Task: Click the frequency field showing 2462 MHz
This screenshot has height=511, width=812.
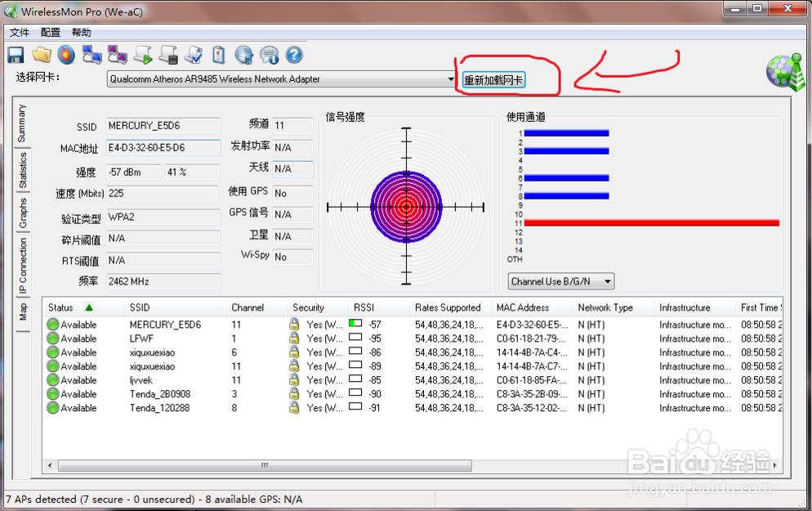Action: pos(163,281)
